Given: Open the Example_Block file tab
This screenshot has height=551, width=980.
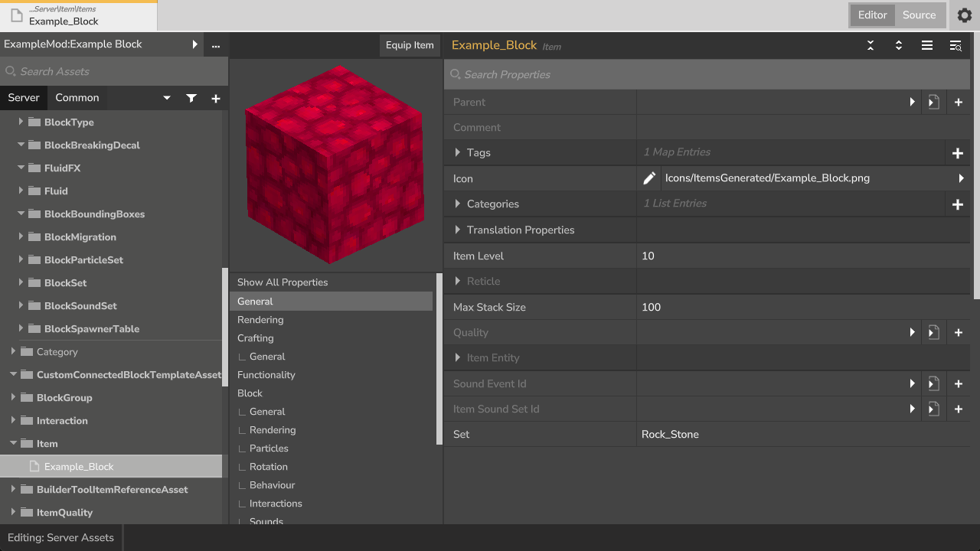Looking at the screenshot, I should pos(78,15).
